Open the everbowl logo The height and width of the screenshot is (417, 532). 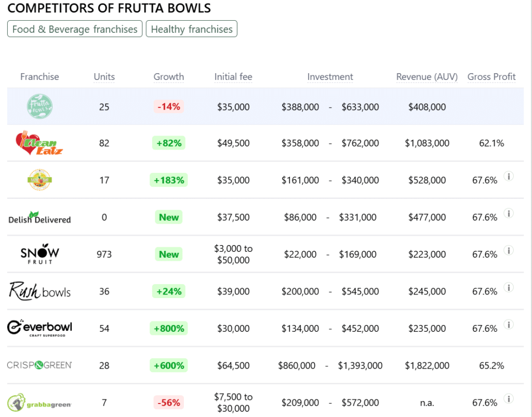39,328
